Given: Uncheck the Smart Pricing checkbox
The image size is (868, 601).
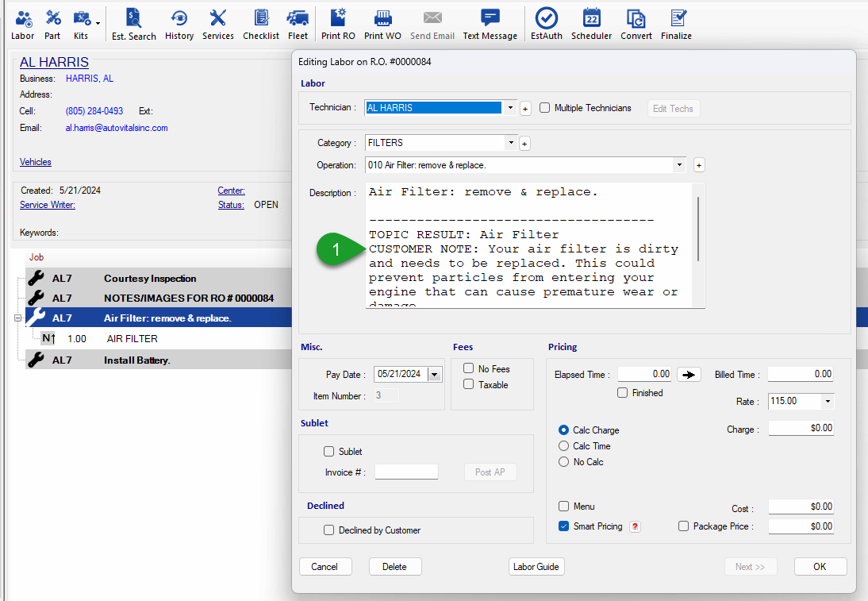Looking at the screenshot, I should [563, 526].
